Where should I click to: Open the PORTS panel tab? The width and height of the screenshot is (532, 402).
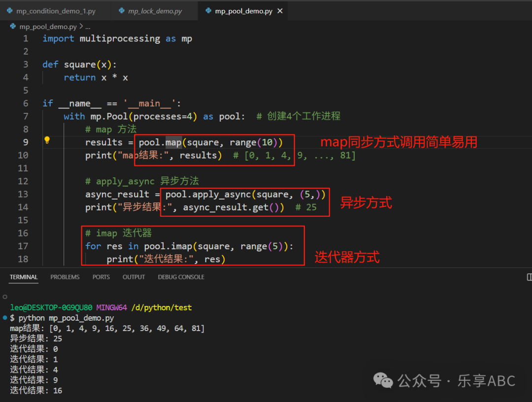coord(101,277)
